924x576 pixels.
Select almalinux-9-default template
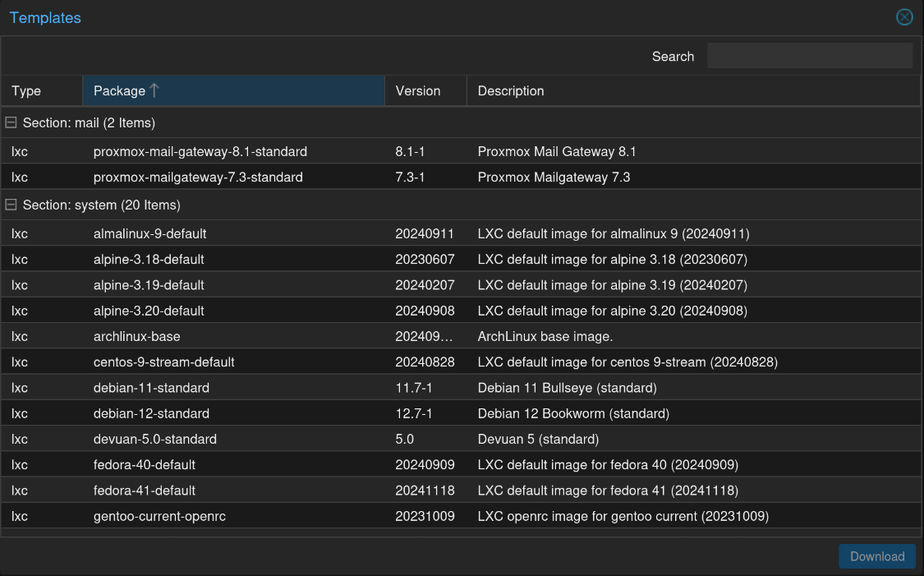149,233
